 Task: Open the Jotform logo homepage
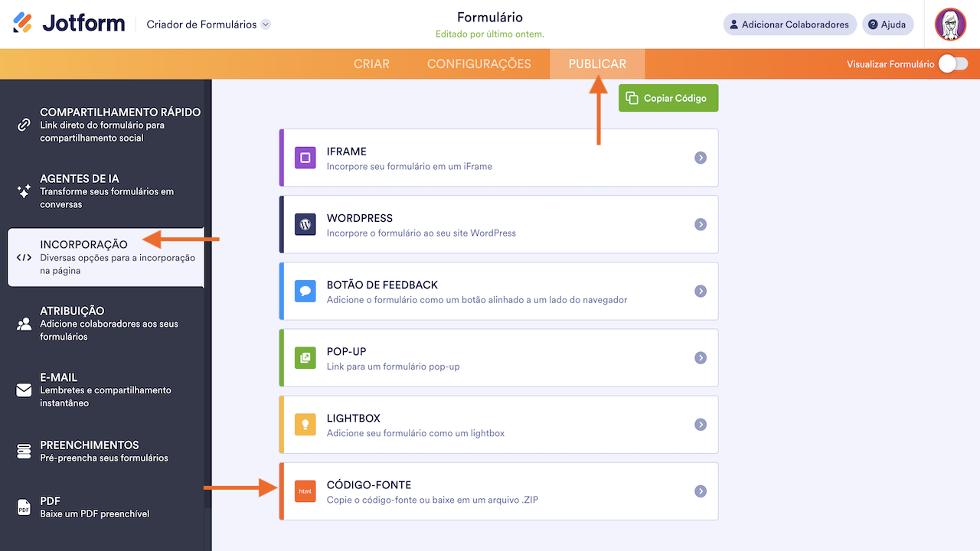tap(69, 23)
